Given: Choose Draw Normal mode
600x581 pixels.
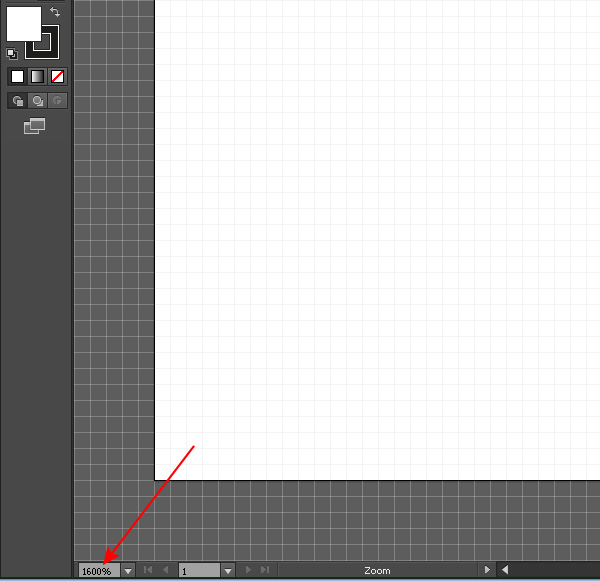Looking at the screenshot, I should click(x=18, y=101).
